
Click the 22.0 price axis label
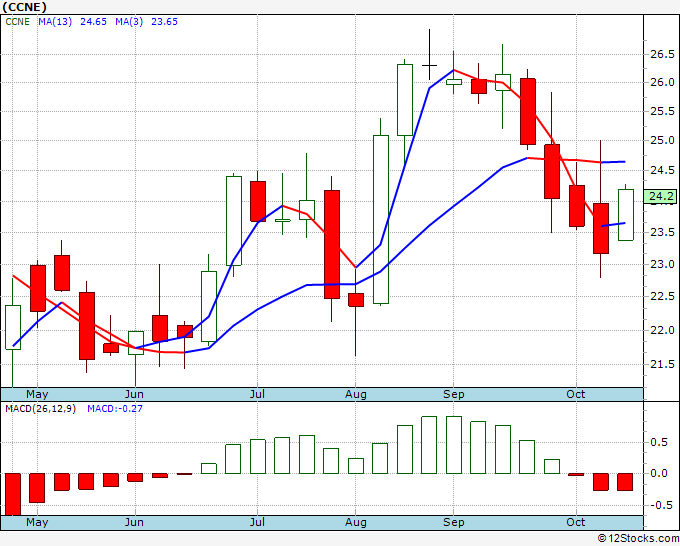[662, 330]
